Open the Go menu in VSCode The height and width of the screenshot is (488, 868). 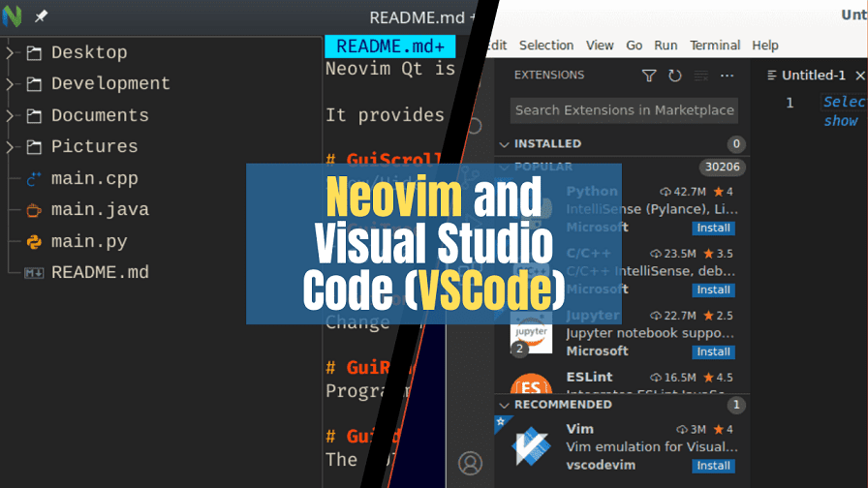[x=634, y=46]
